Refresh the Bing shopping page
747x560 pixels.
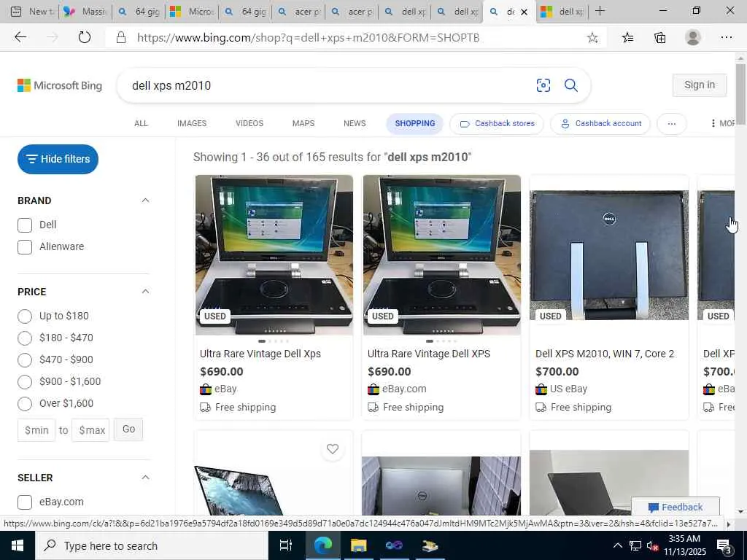85,37
